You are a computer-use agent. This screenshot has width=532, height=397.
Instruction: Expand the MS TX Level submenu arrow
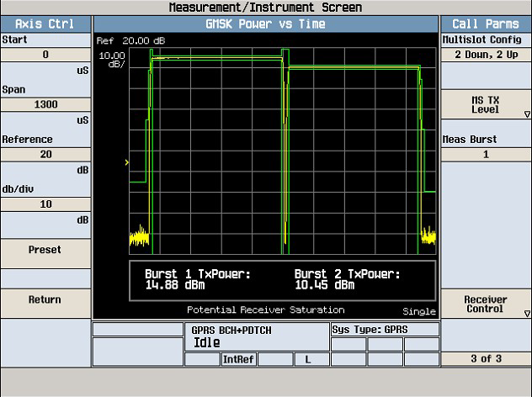click(527, 114)
